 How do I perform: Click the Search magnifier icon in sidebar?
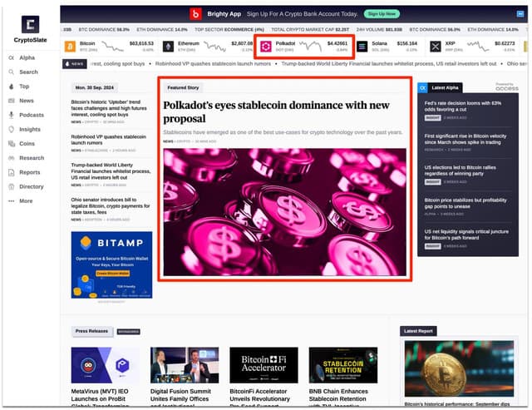[11, 72]
